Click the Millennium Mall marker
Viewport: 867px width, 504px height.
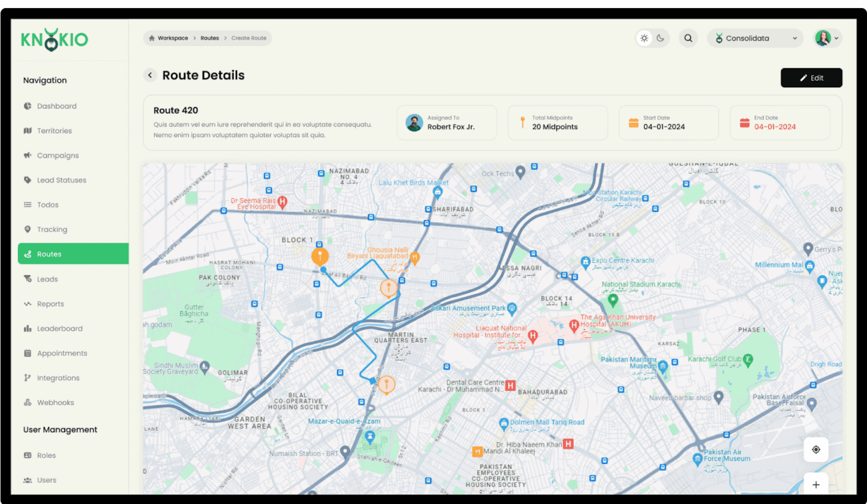[810, 266]
